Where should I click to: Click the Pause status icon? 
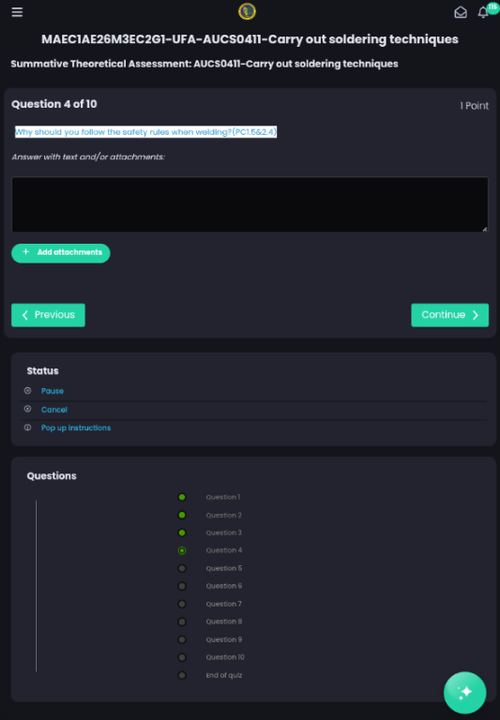[x=28, y=391]
